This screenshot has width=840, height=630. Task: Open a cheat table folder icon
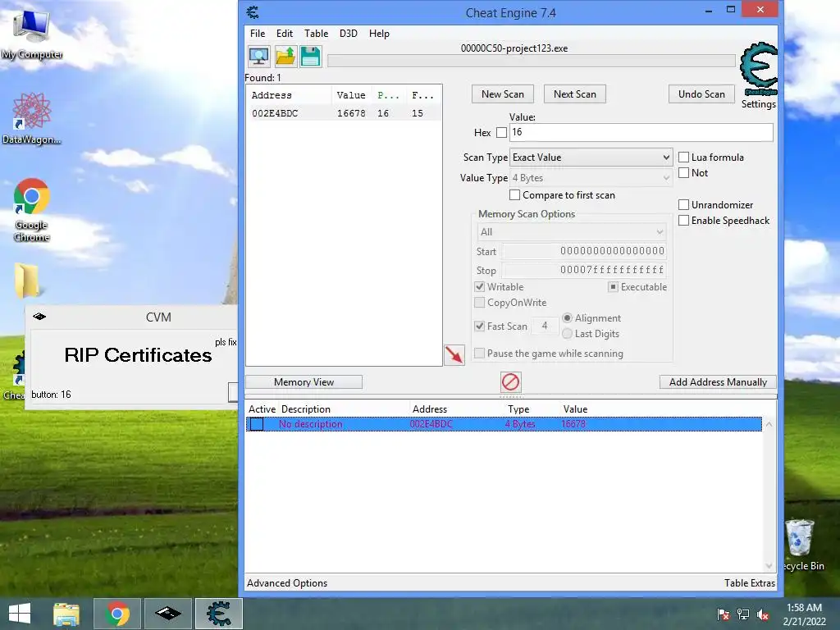click(285, 57)
